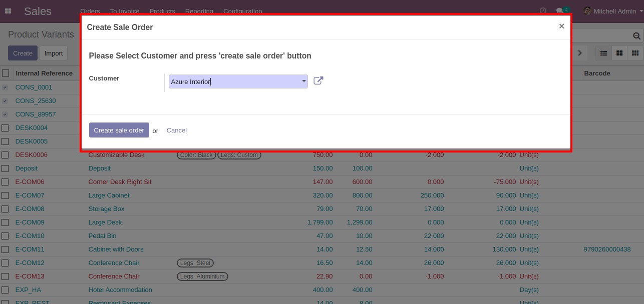This screenshot has height=304, width=644.
Task: Open the To Invoice menu
Action: [x=125, y=11]
